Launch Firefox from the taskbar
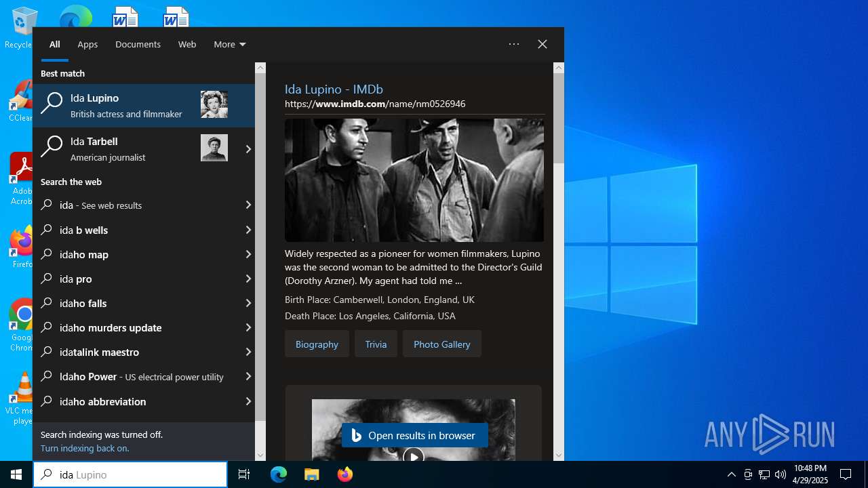The width and height of the screenshot is (868, 488). (x=344, y=474)
